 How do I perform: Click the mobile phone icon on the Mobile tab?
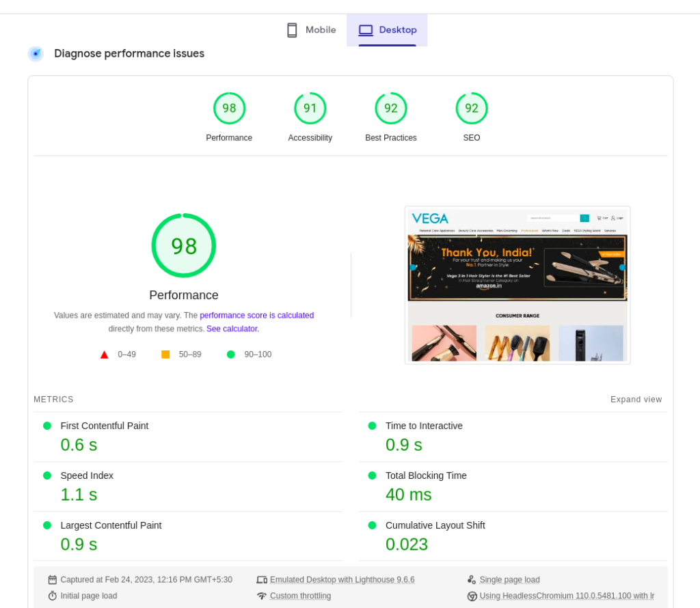(292, 29)
